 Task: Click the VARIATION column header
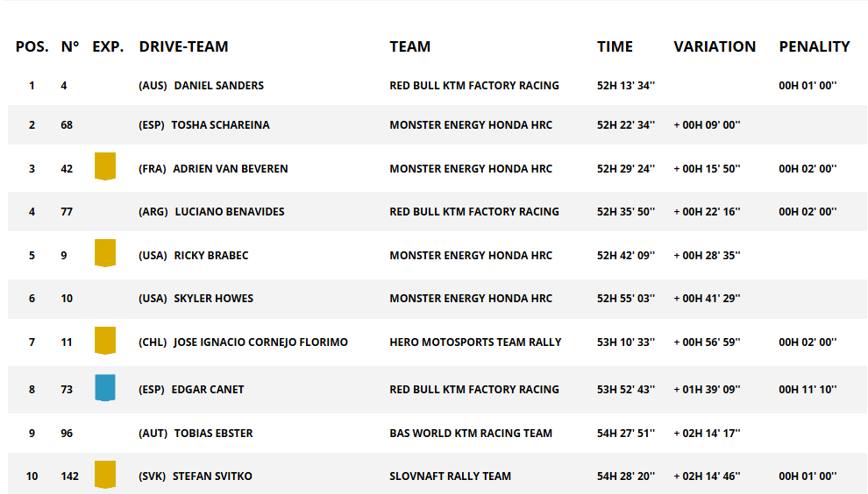tap(714, 46)
